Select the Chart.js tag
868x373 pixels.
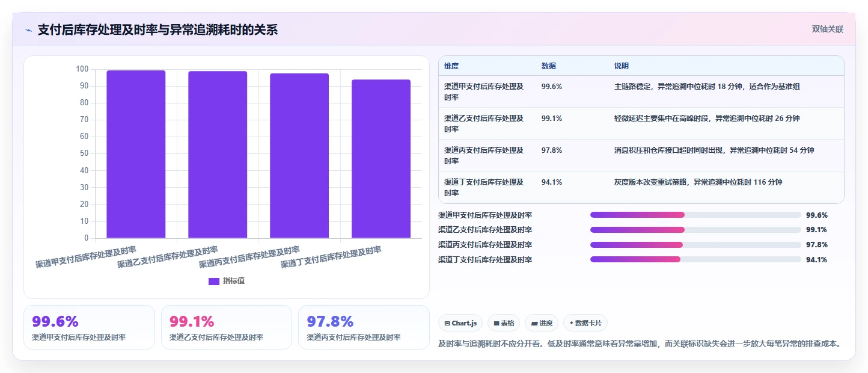[x=460, y=323]
